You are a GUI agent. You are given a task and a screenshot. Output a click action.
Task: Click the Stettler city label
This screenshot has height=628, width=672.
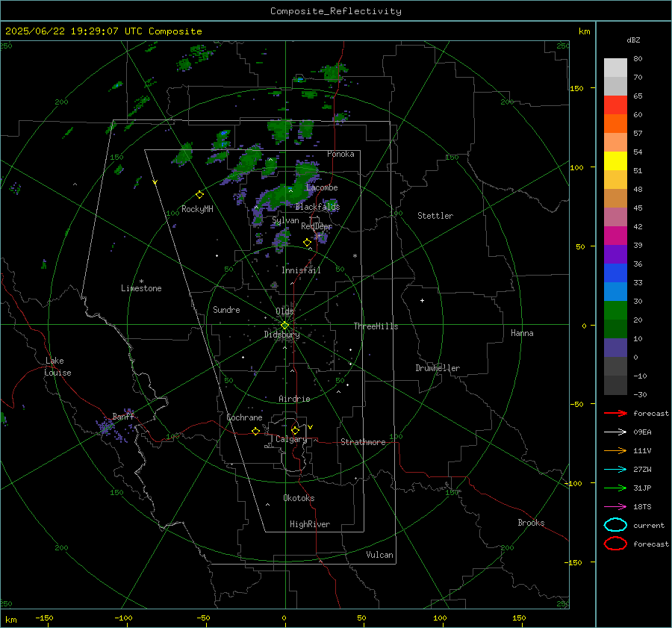[x=435, y=216]
